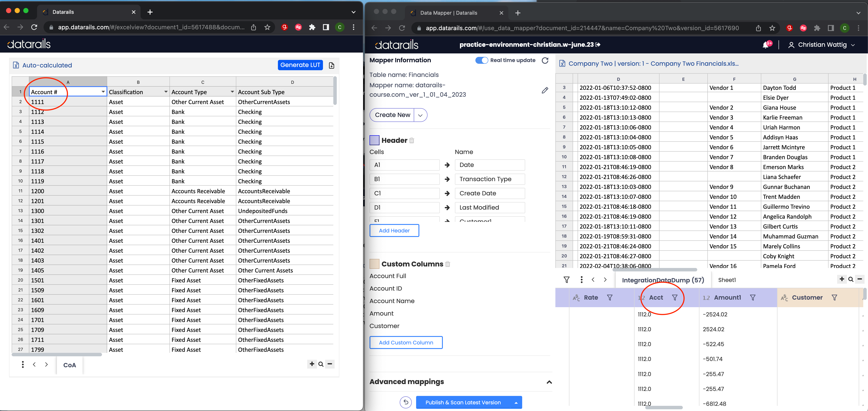Click the Add Custom Column button
The height and width of the screenshot is (411, 868).
point(406,342)
